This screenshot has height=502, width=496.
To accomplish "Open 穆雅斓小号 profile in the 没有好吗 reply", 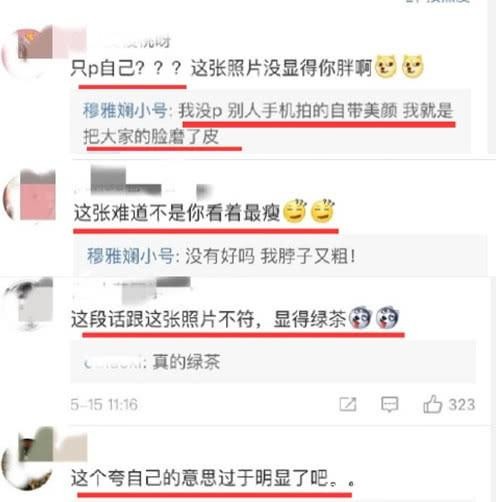I will pos(130,256).
